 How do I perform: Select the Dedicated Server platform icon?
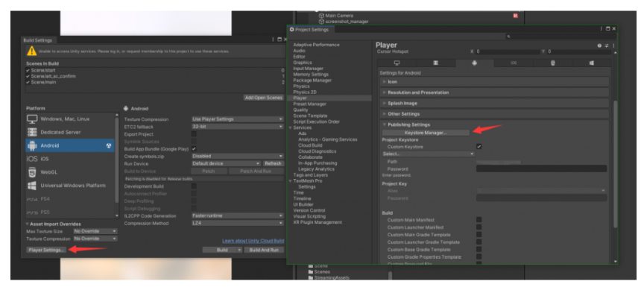tap(32, 132)
